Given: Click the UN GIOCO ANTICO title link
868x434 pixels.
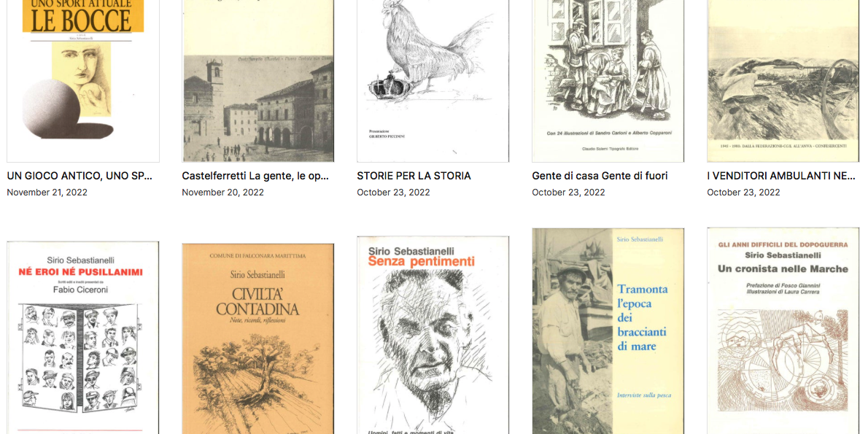Looking at the screenshot, I should pyautogui.click(x=80, y=176).
